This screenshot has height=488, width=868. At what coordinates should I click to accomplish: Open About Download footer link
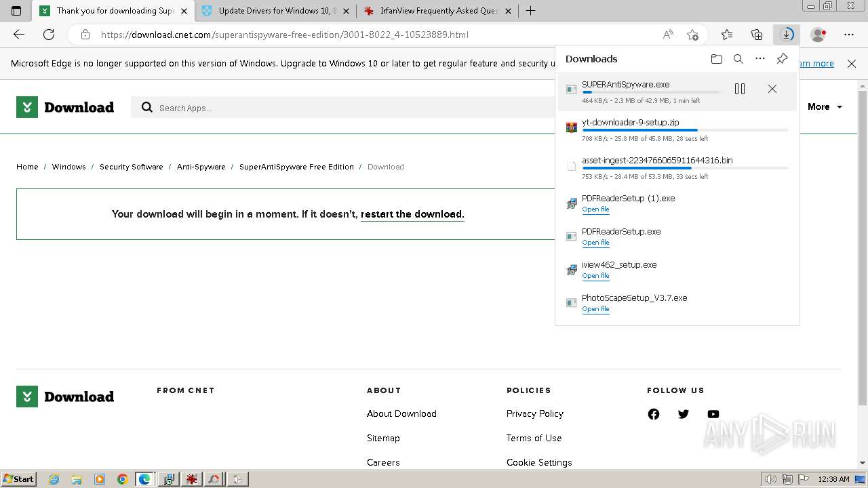[x=401, y=413]
